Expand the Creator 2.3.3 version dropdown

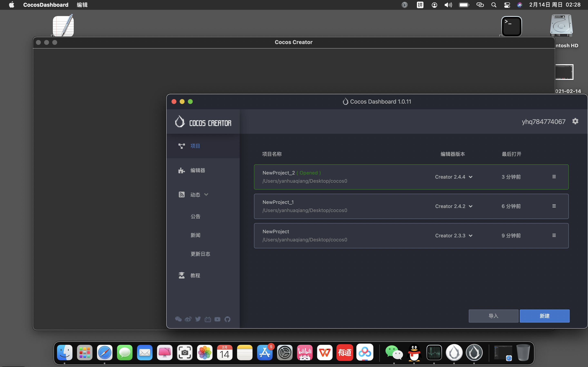(471, 236)
